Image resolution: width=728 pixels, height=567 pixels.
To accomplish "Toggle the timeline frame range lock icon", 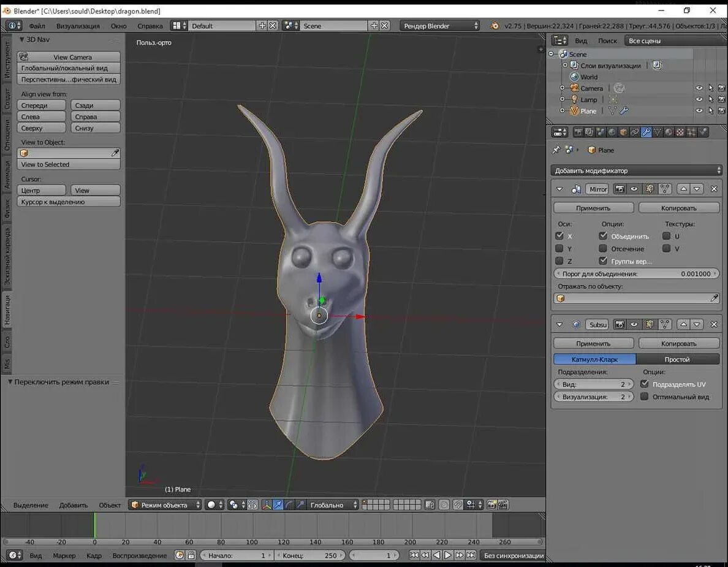I will point(191,555).
